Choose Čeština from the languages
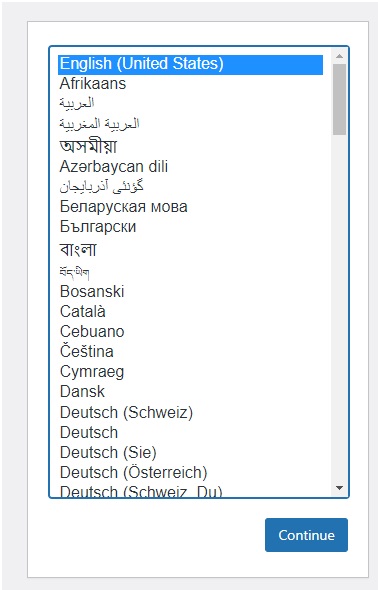Screen dimensions: 378x590 (x=87, y=351)
